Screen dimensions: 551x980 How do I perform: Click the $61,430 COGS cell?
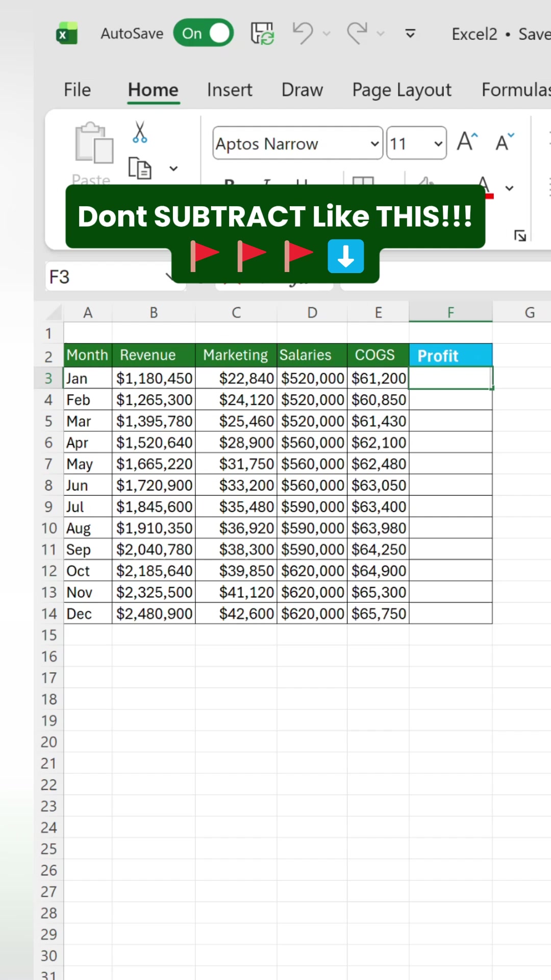point(378,421)
